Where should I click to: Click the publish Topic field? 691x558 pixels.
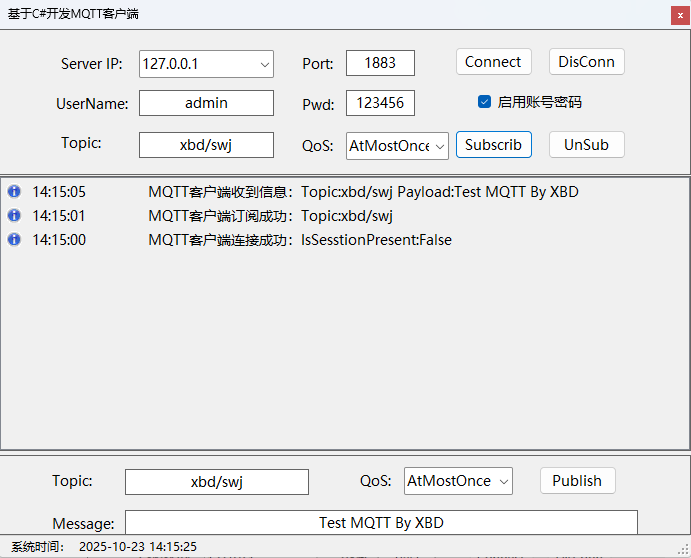[216, 482]
